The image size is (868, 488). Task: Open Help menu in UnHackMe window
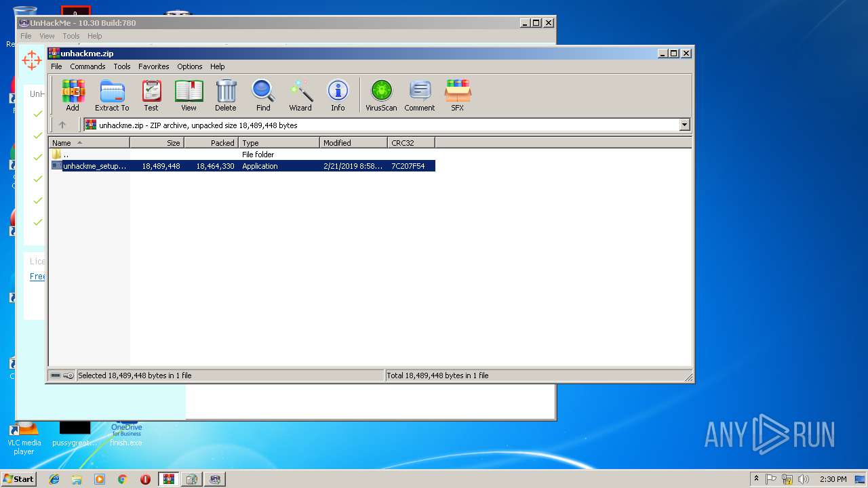95,36
